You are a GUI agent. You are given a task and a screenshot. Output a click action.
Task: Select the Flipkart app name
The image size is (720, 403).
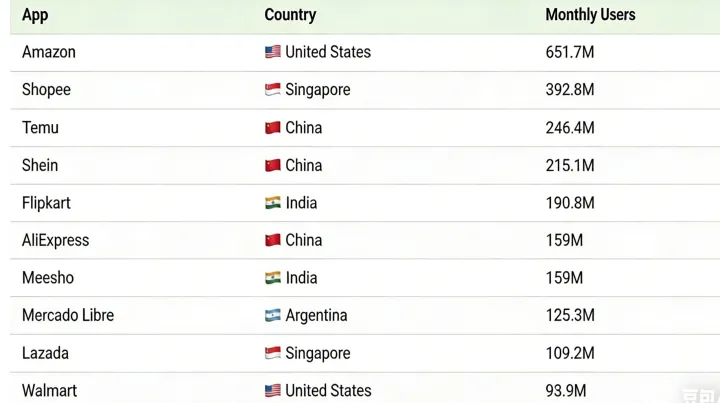tap(46, 203)
